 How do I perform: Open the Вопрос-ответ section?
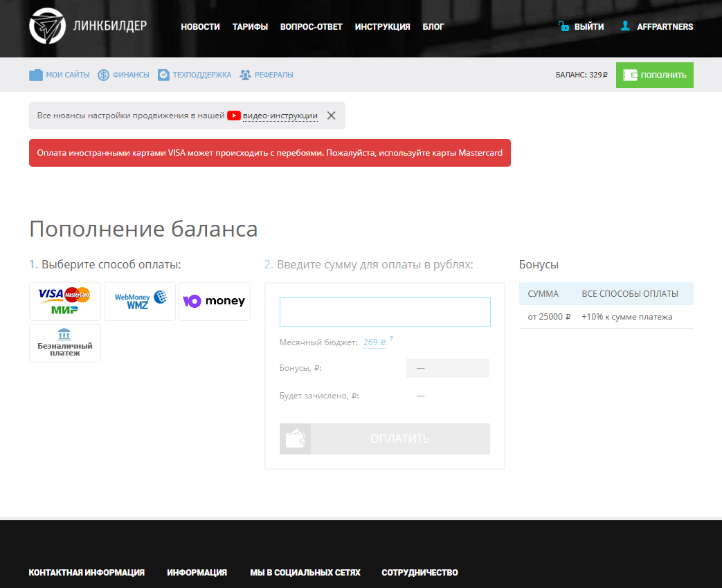(x=311, y=27)
